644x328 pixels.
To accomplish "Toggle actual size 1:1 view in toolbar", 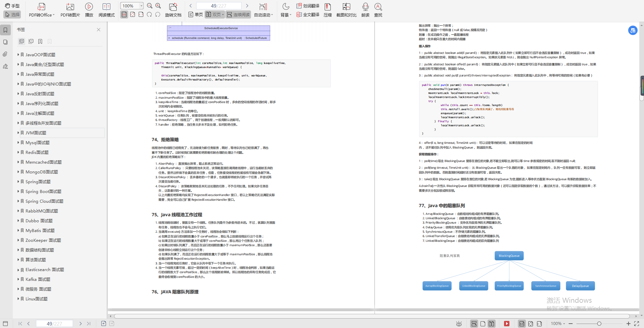I will tap(124, 14).
